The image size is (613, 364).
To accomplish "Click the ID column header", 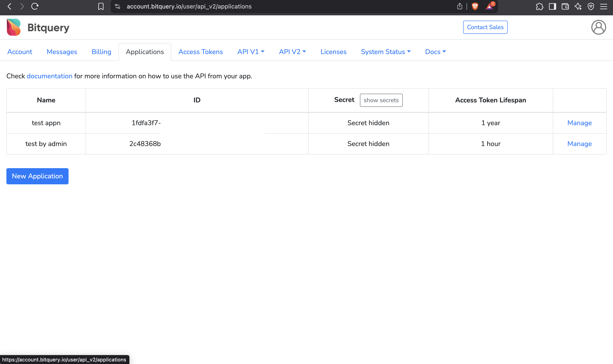I will [x=197, y=100].
